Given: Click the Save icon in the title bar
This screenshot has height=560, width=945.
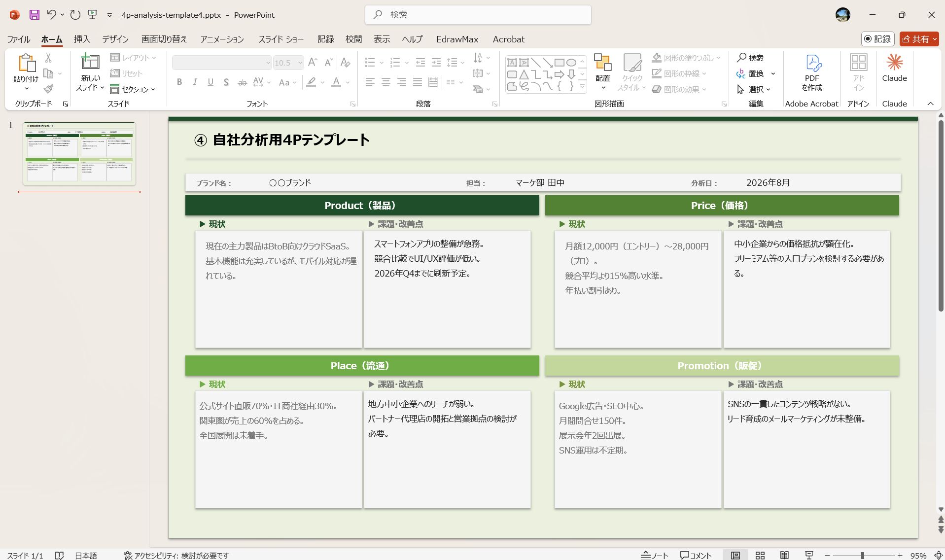Looking at the screenshot, I should click(34, 15).
